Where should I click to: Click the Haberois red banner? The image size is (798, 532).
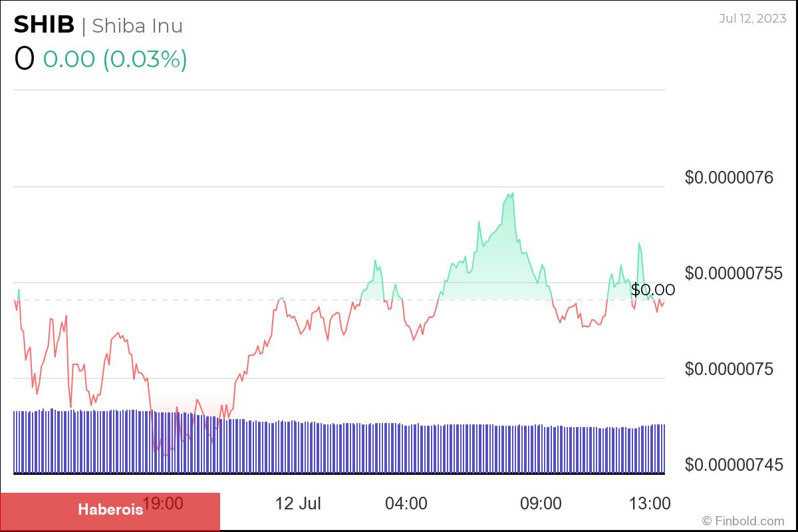110,511
